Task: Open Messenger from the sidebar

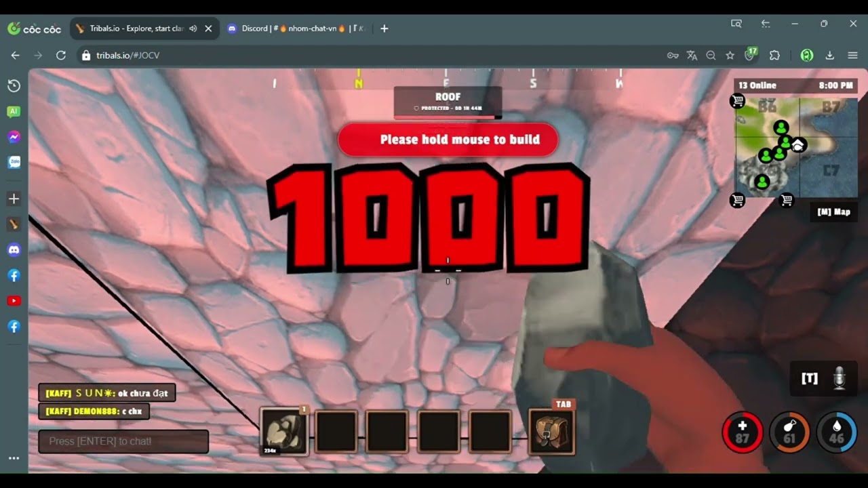Action: pyautogui.click(x=14, y=137)
